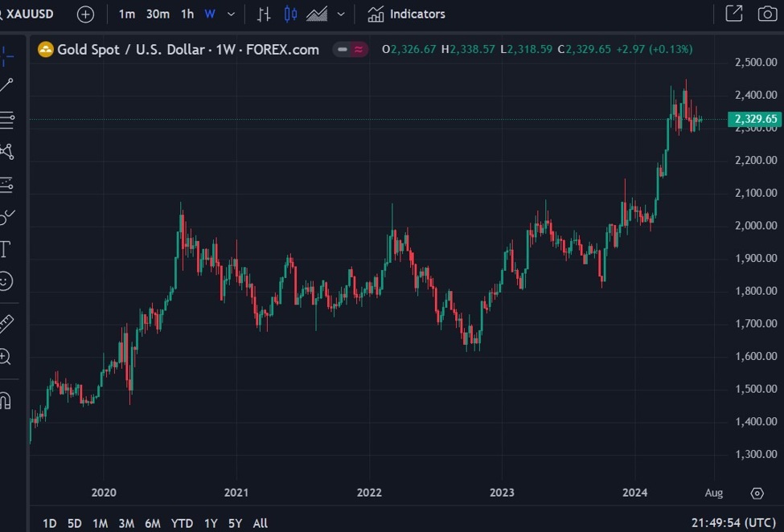Screen dimensions: 784x532
Task: Select the candlestick chart style icon
Action: pos(290,14)
